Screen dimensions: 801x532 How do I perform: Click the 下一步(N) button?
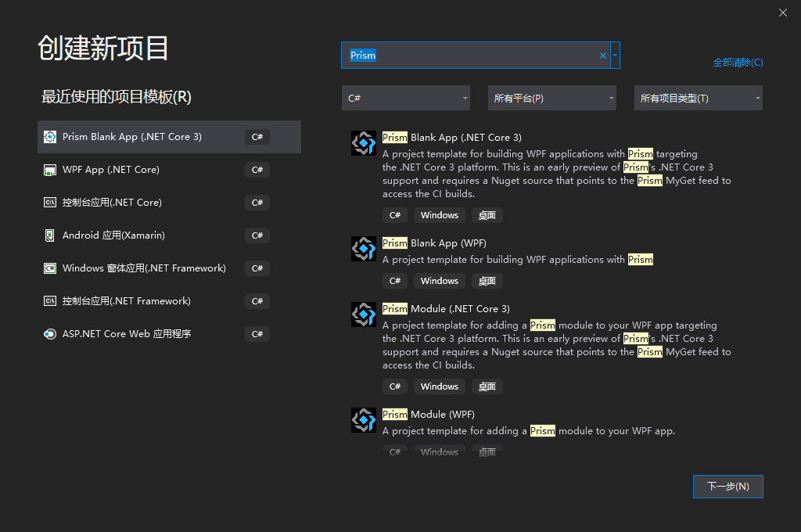point(728,487)
